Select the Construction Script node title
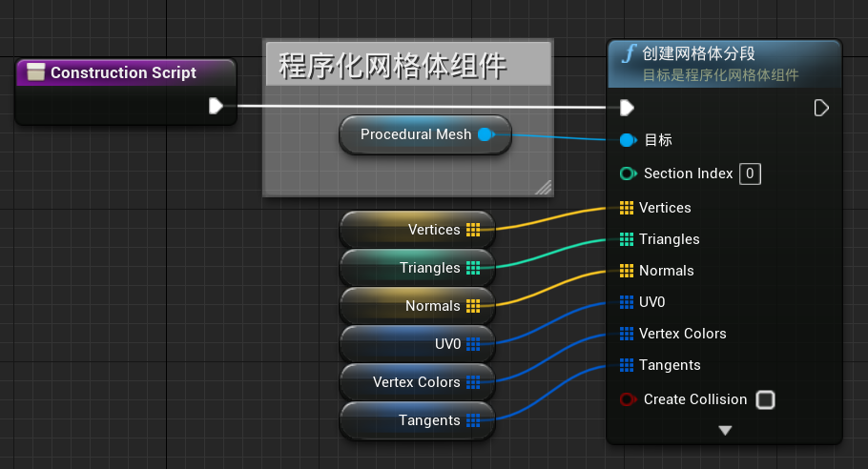Viewport: 868px width, 469px height. 123,72
